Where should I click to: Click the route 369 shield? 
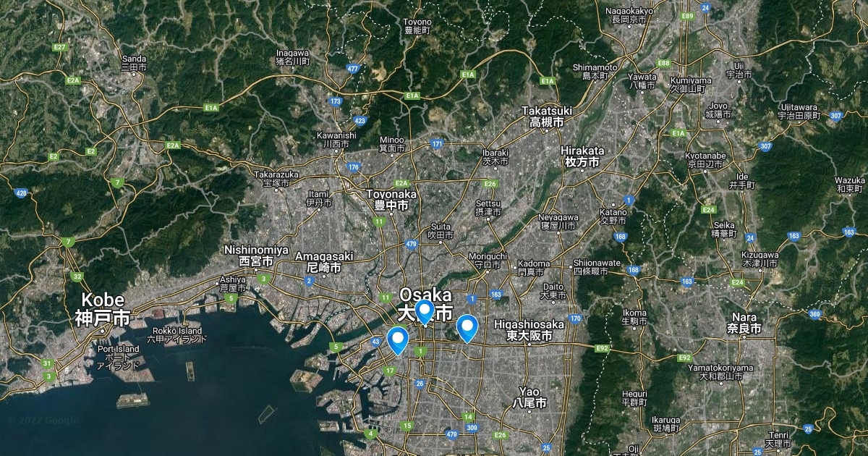click(815, 313)
